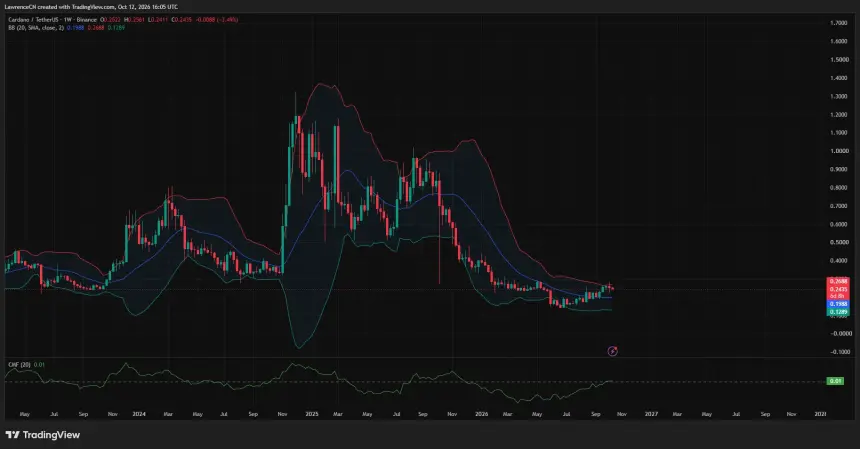The image size is (860, 449).
Task: Select the BB (20, SMA, close, 2) indicator legend
Action: 36,27
